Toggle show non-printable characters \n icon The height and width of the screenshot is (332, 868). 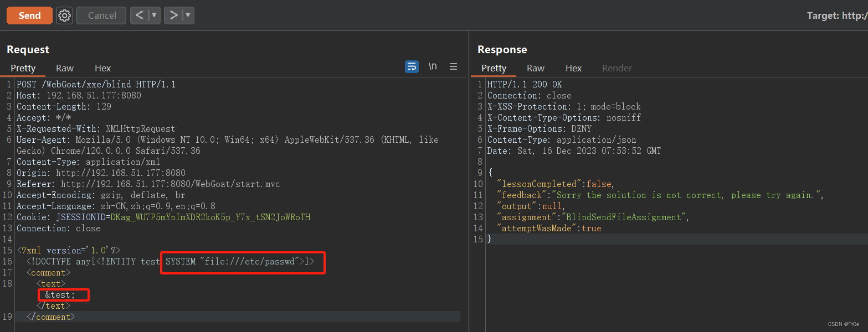(x=433, y=66)
